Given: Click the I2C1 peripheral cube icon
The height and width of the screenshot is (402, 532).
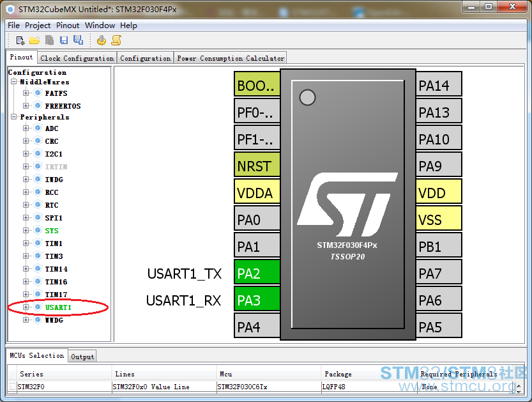Looking at the screenshot, I should coord(38,154).
